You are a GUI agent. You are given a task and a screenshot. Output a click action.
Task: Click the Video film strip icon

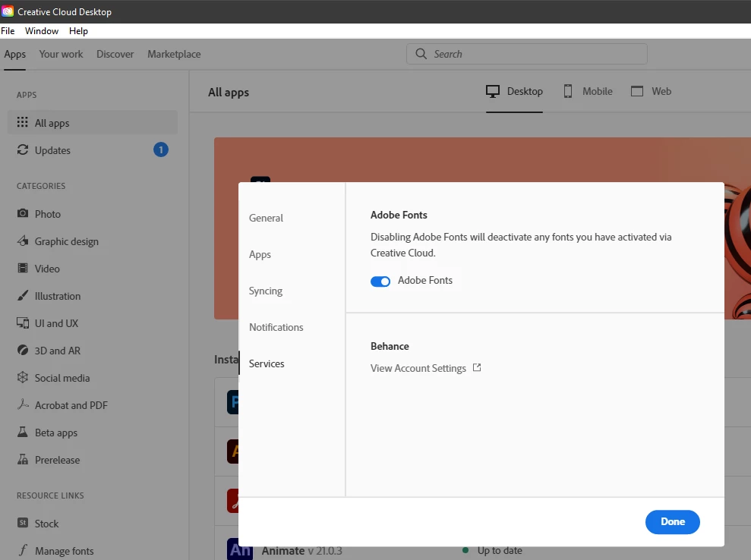tap(23, 268)
